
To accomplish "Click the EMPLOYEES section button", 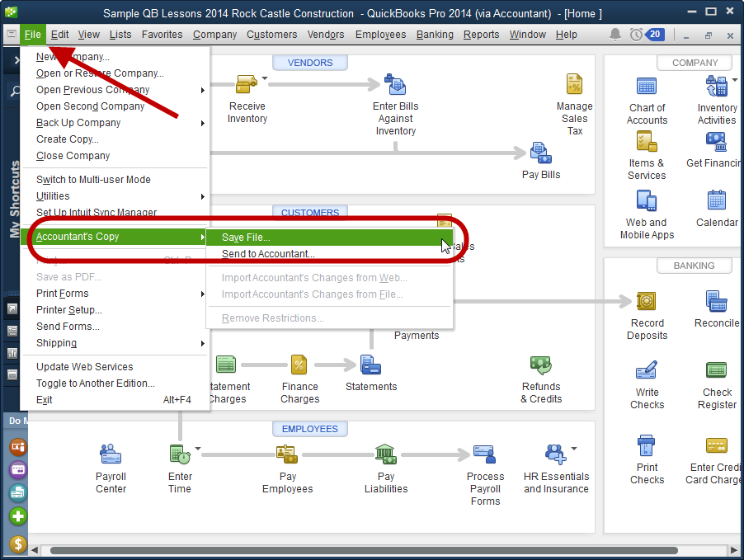I will 310,429.
